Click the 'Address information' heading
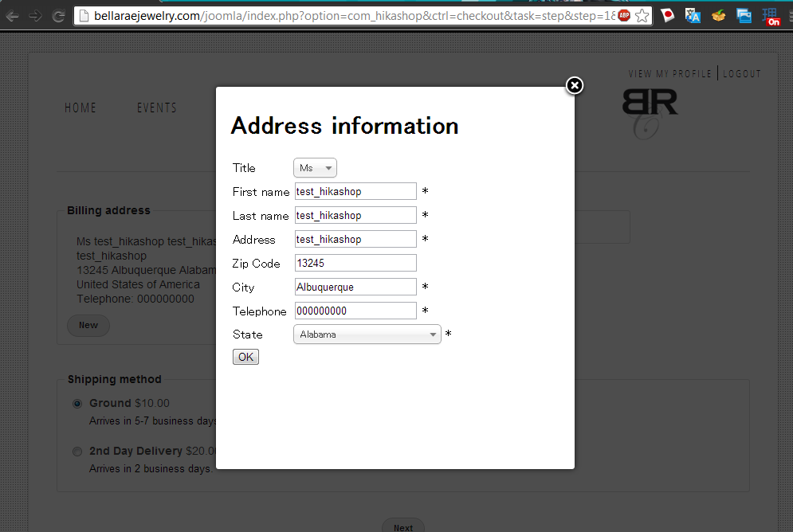This screenshot has height=532, width=793. coord(344,126)
